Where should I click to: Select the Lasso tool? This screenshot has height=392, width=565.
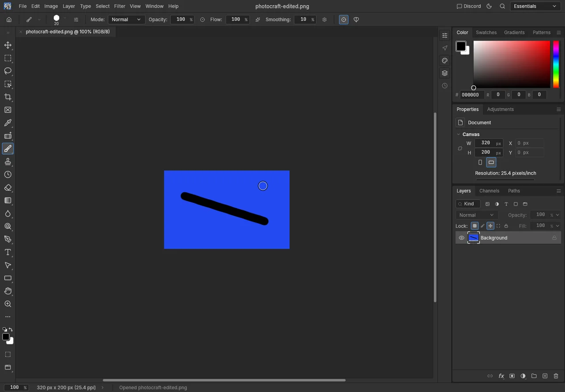(8, 71)
